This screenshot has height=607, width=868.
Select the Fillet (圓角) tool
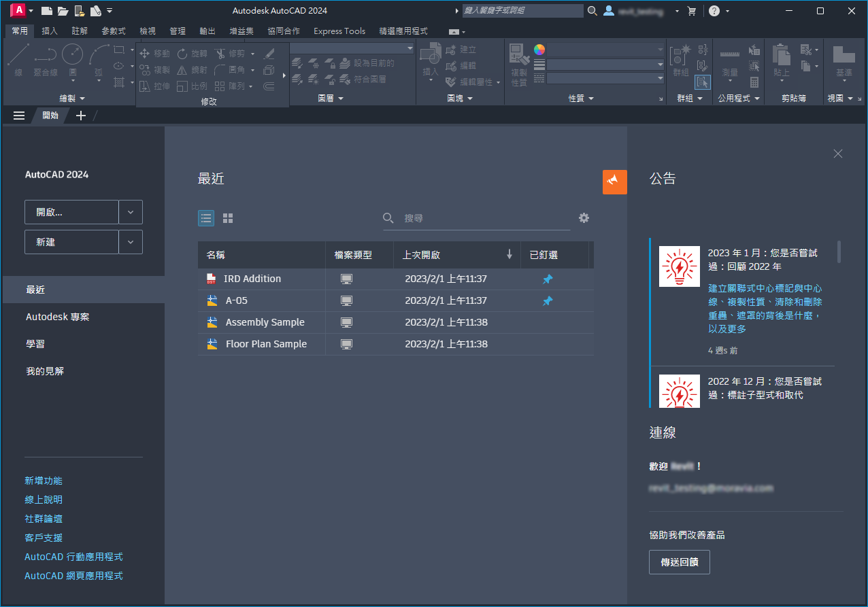[231, 70]
